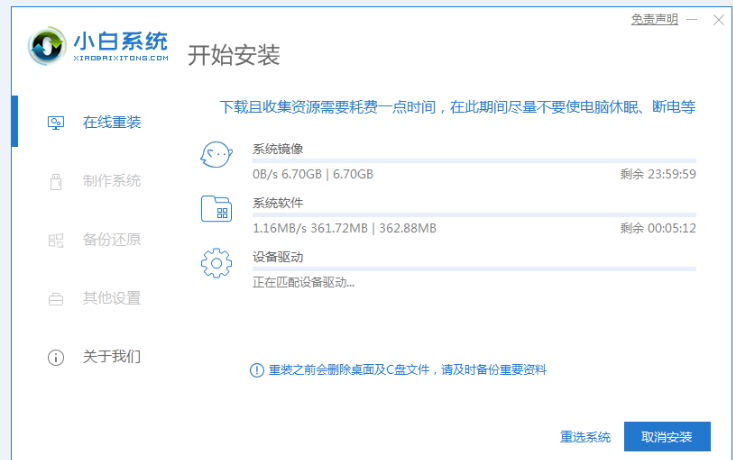
Task: Click 重选系统 to reselect the system
Action: click(585, 437)
